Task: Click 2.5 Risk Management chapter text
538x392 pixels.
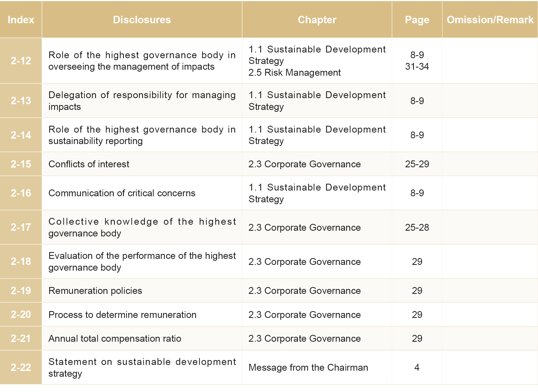Action: 294,72
